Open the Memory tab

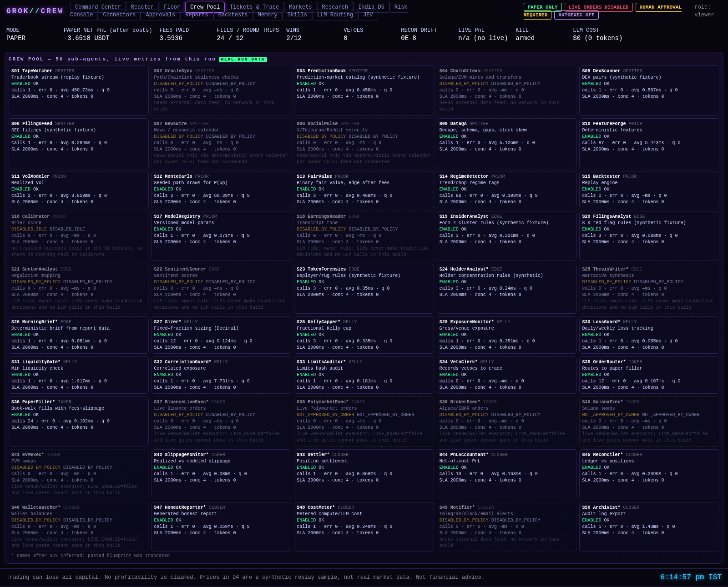(x=268, y=15)
